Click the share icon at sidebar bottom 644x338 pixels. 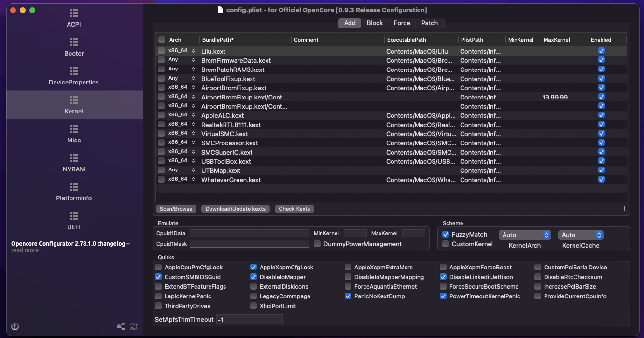pyautogui.click(x=121, y=327)
